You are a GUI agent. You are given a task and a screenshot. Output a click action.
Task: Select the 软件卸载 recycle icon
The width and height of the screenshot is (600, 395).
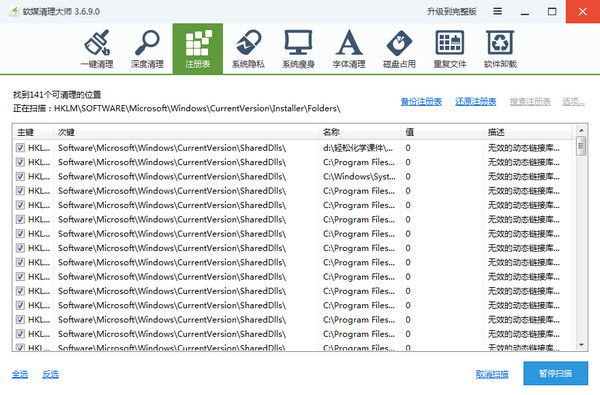coord(500,42)
